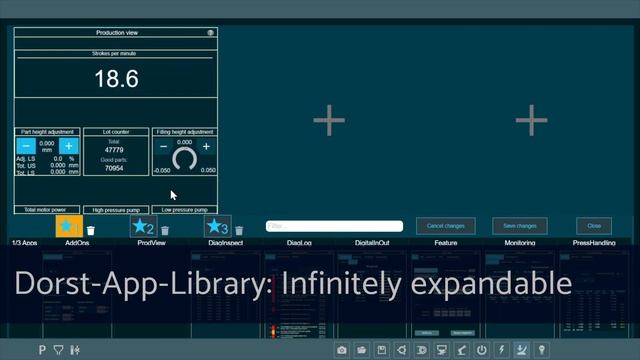Screen dimensions: 640x360
Task: Select the orange favorite star 1 slot
Action: (69, 226)
